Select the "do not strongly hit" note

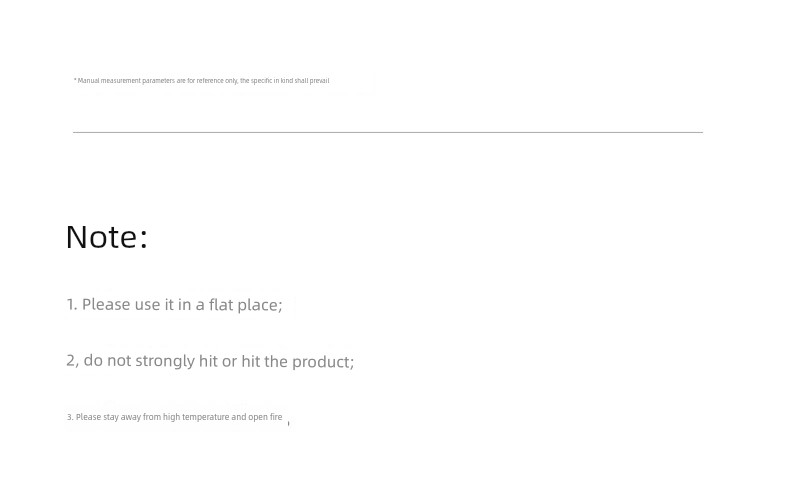pos(210,361)
